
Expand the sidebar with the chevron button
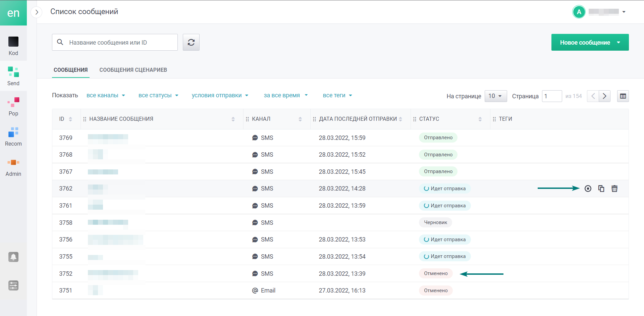pos(37,12)
